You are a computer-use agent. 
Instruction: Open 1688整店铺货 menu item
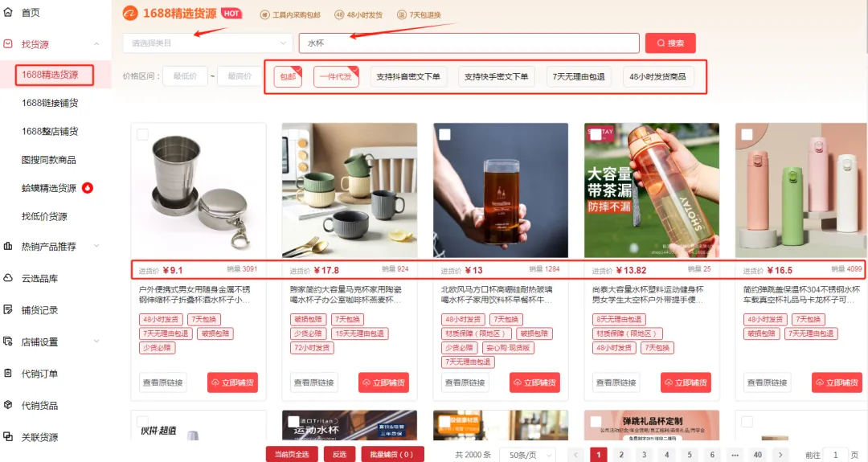pos(50,131)
